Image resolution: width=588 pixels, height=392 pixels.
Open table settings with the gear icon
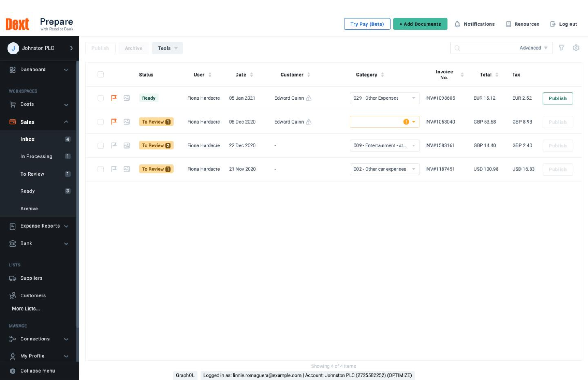576,48
